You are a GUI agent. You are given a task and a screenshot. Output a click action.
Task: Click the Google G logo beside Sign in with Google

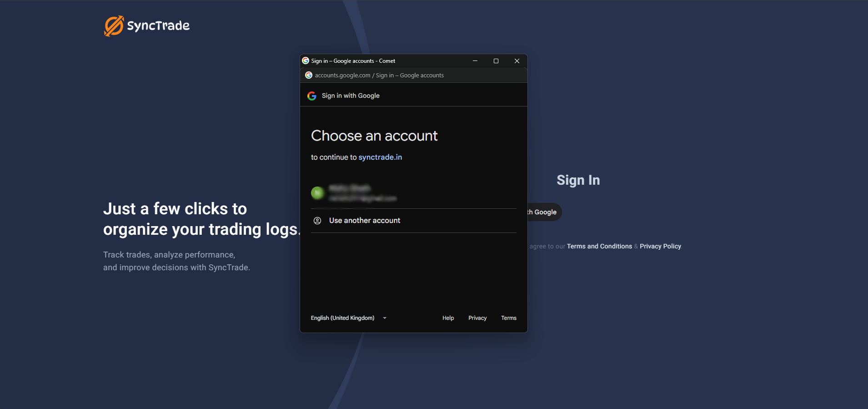tap(312, 96)
